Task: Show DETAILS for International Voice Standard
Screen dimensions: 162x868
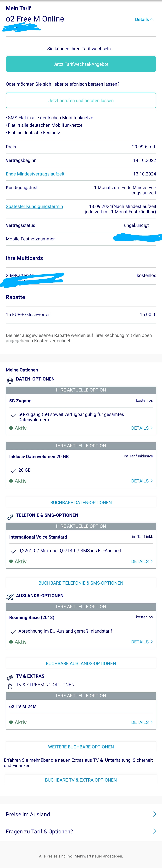Action: coord(142,561)
